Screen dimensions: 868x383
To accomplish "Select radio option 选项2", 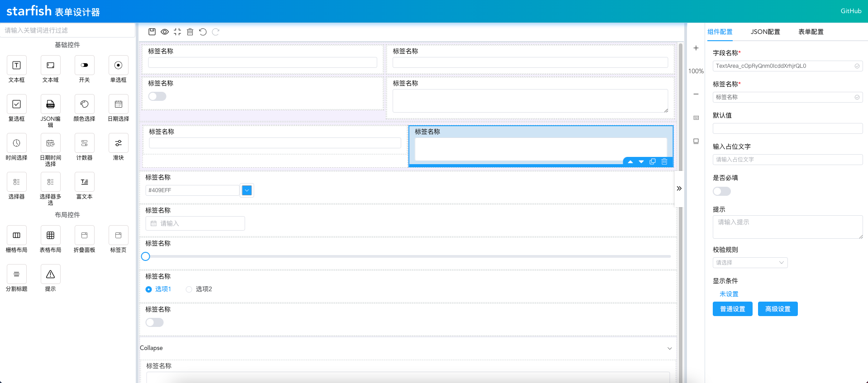I will click(x=199, y=289).
